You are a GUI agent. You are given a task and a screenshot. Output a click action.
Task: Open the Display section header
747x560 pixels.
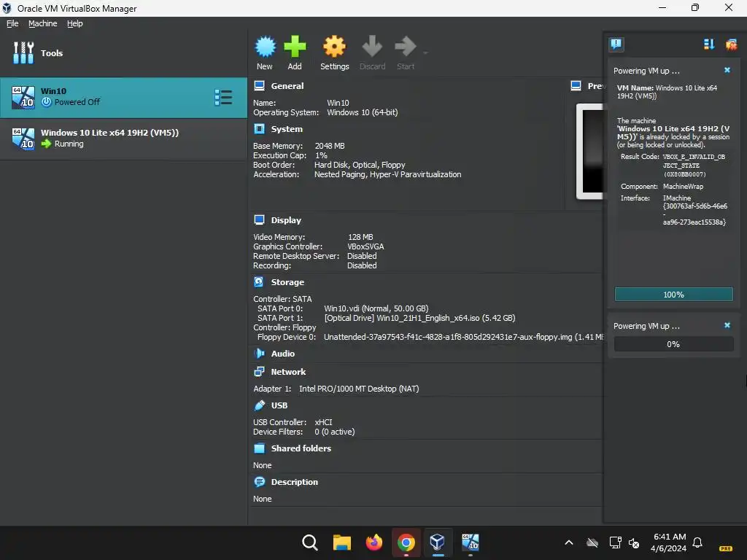(286, 220)
